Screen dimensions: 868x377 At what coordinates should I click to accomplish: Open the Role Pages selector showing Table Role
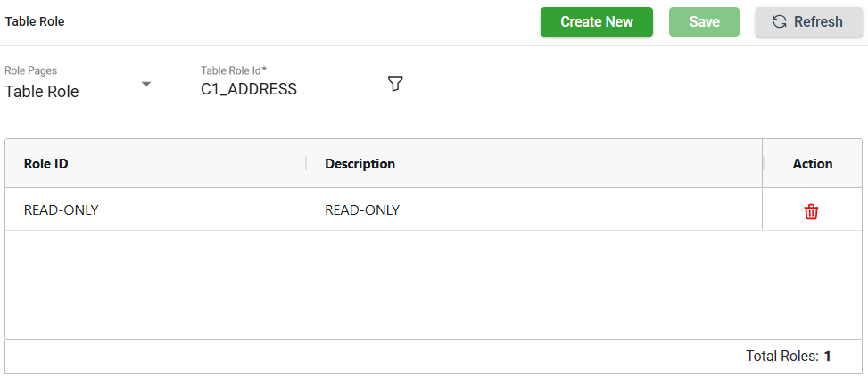point(71,91)
